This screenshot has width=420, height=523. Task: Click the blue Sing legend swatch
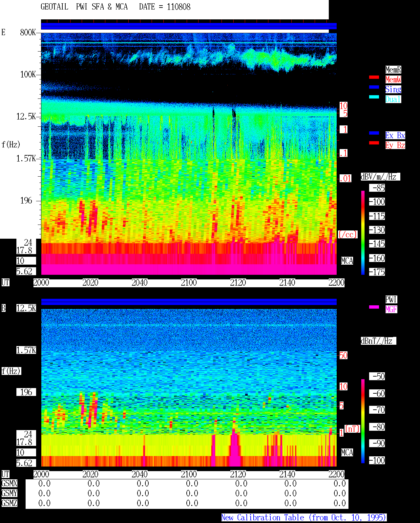(x=374, y=87)
